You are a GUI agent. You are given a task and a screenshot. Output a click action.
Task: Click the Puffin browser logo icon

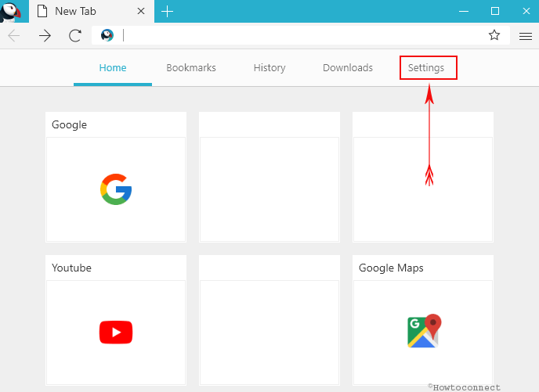(10, 11)
